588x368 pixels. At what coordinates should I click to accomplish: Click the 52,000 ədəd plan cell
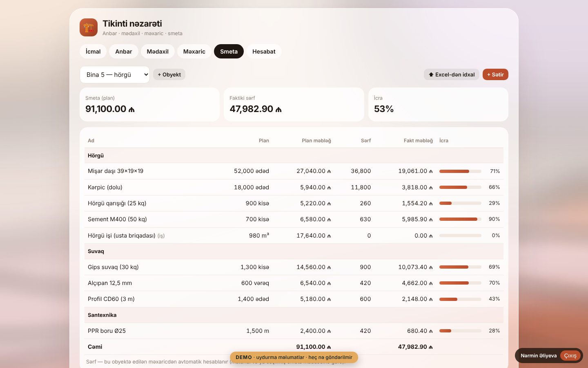click(x=252, y=171)
